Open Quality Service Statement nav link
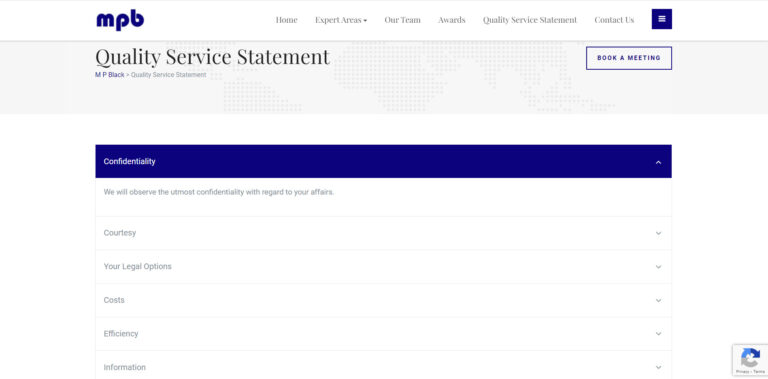 (530, 20)
